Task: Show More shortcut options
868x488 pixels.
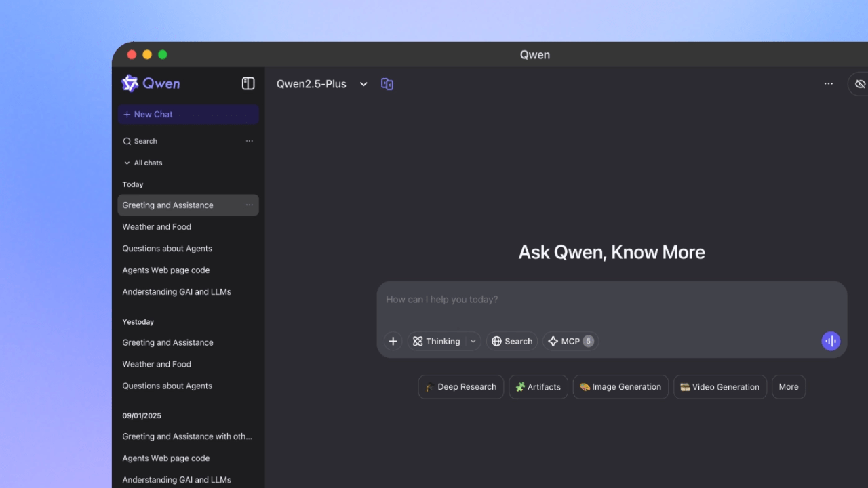Action: point(789,387)
